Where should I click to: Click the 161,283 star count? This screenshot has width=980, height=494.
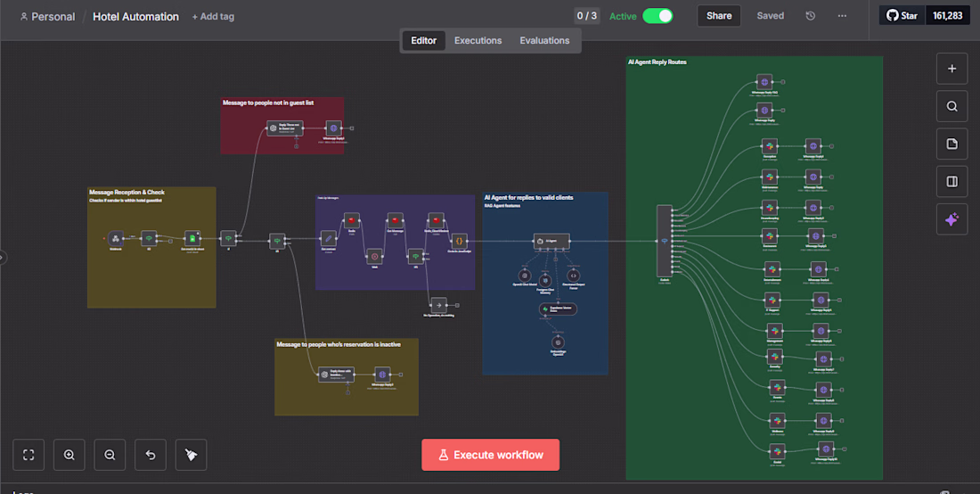948,16
